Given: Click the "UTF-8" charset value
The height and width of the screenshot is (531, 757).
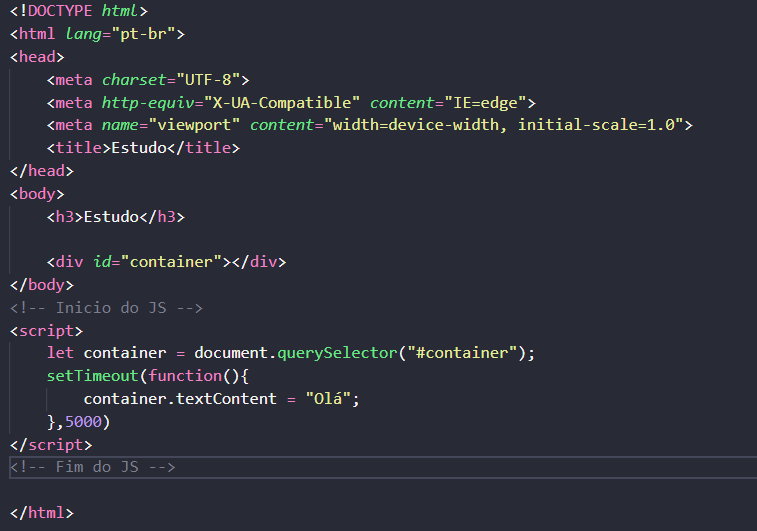Looking at the screenshot, I should coord(208,80).
